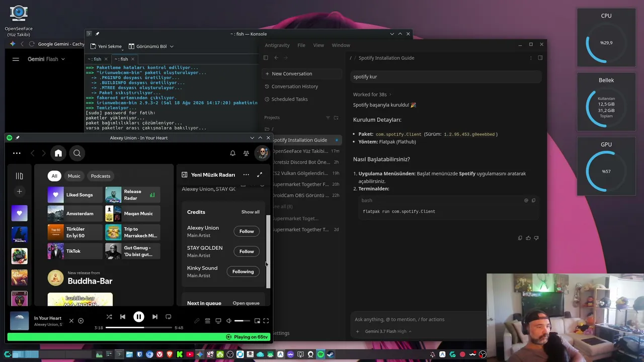
Task: Open Spotify profile avatar menu
Action: point(262,153)
